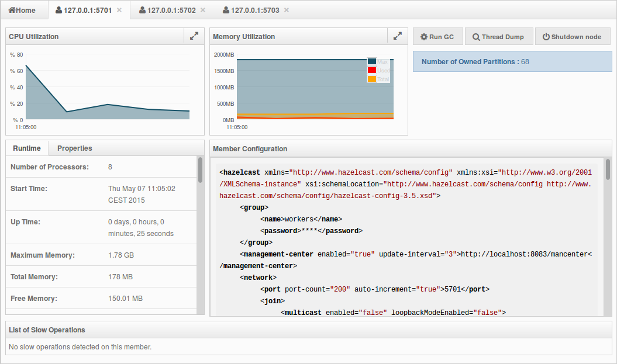Toggle the Used red legend swatch
617x364 pixels.
(372, 70)
